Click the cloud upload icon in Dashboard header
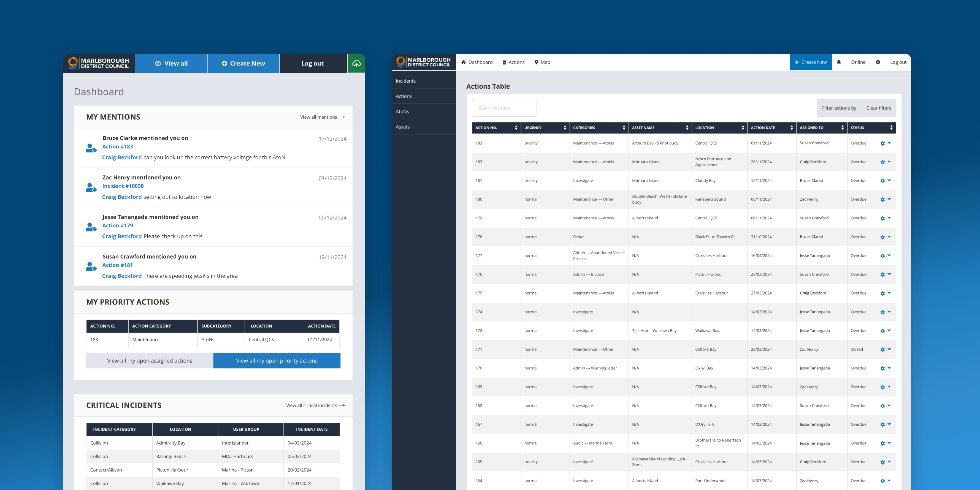 [x=356, y=64]
